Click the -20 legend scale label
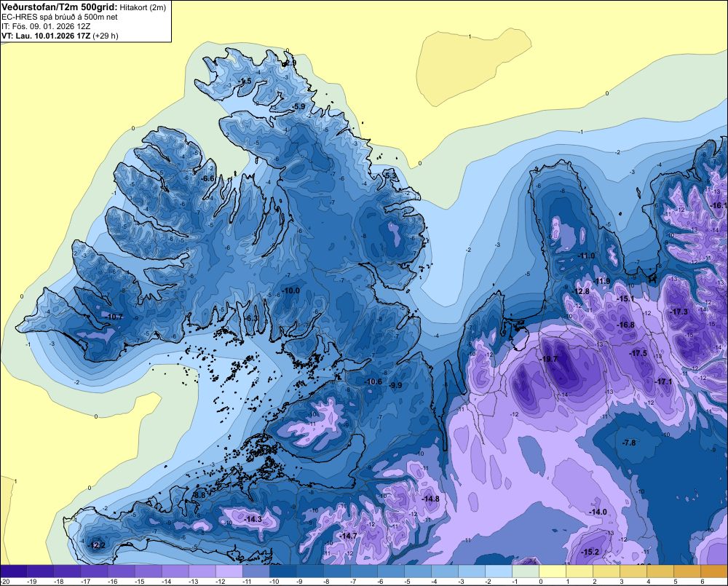Image resolution: width=728 pixels, height=586 pixels. click(x=6, y=582)
